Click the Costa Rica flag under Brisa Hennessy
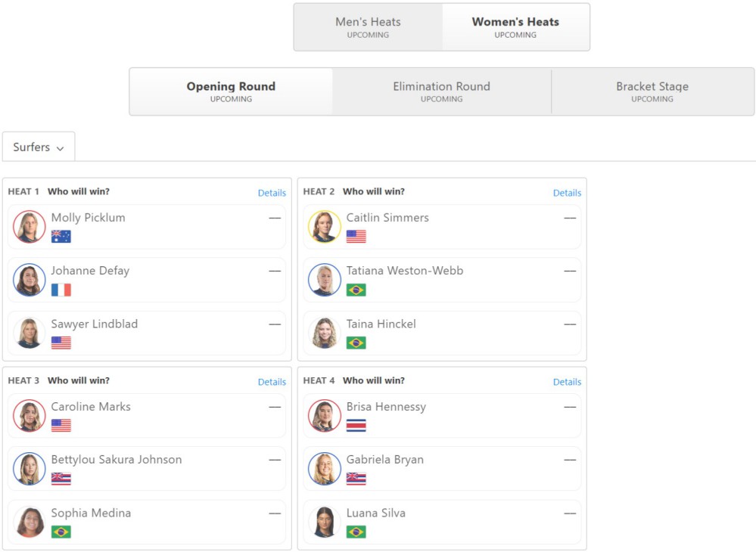 (356, 425)
